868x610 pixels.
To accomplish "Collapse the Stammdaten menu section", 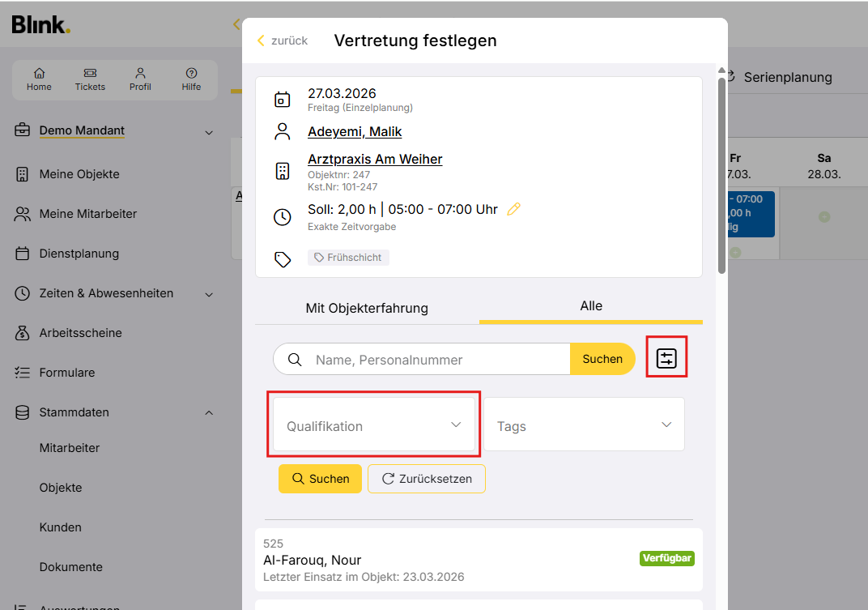I will coord(208,412).
